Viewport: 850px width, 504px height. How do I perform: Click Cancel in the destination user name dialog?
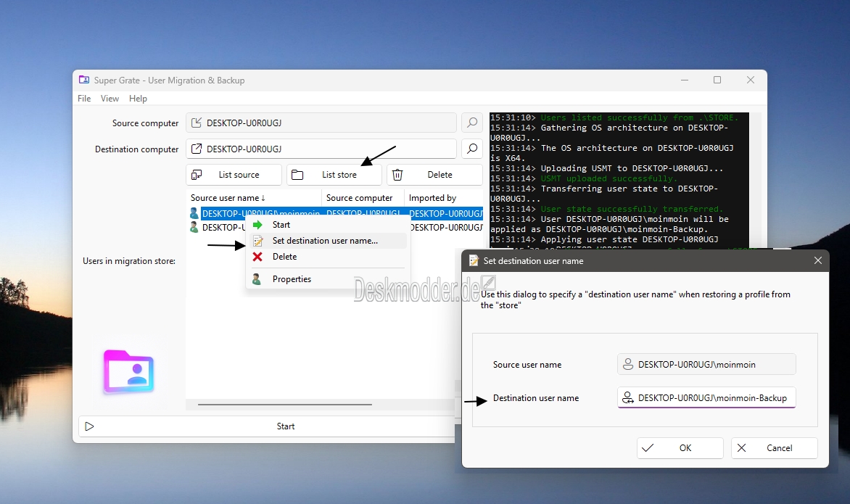[x=774, y=447]
